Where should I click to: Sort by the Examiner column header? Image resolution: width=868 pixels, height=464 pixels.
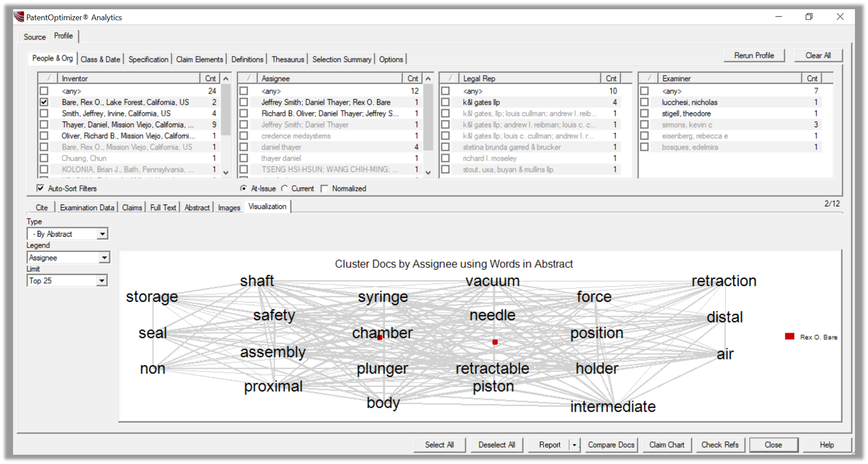[730, 79]
